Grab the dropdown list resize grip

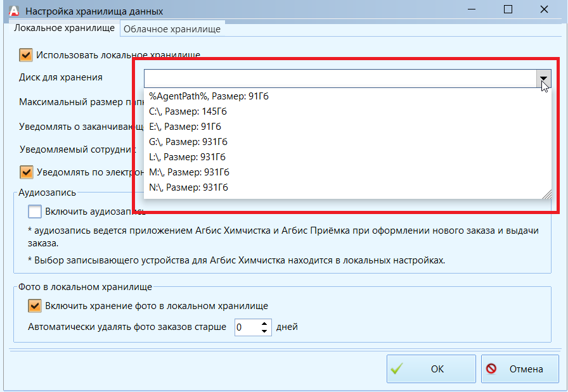click(x=547, y=194)
